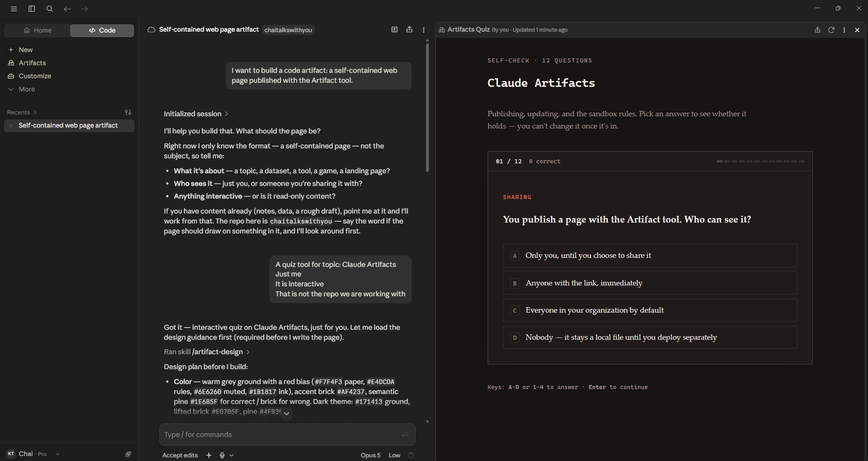Expand the Recents list chevron
Image resolution: width=868 pixels, height=461 pixels.
(x=35, y=112)
